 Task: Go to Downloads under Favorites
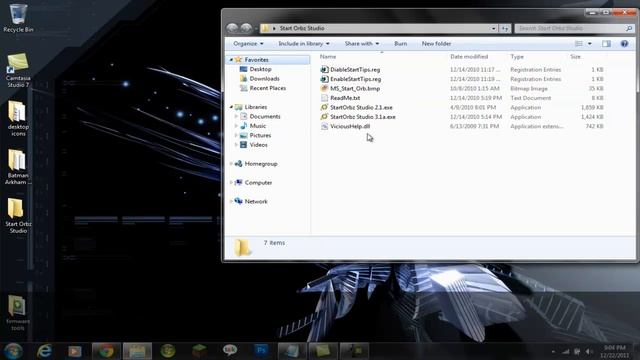click(264, 79)
